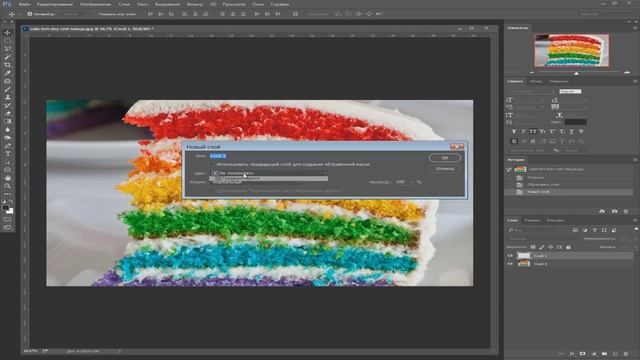The image size is (640, 360).
Task: Click opacity value field in New Layer dialog
Action: pyautogui.click(x=400, y=182)
